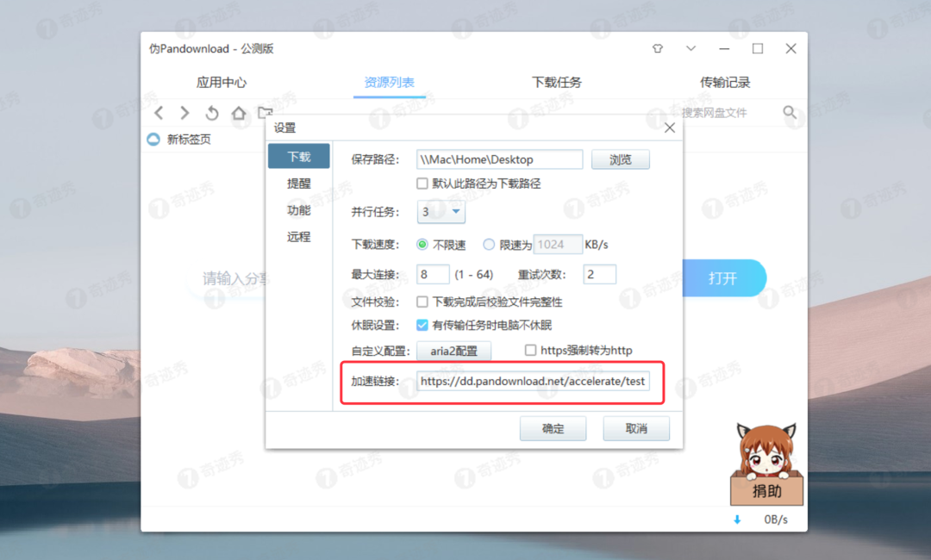931x560 pixels.
Task: Click the 0B/s speed status text
Action: [x=776, y=520]
